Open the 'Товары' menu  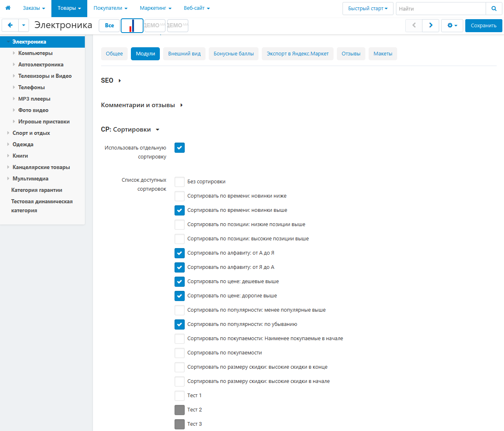(x=69, y=8)
